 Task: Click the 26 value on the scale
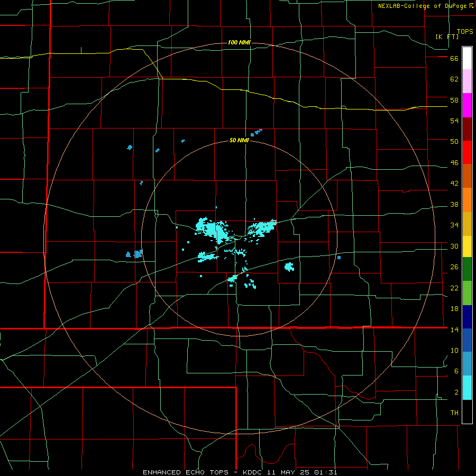pos(454,267)
